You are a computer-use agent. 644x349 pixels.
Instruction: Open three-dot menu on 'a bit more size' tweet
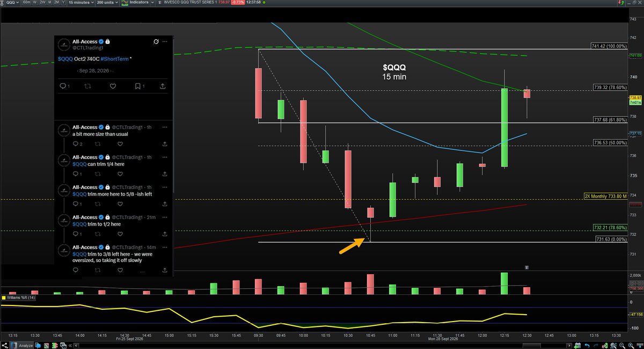[165, 128]
